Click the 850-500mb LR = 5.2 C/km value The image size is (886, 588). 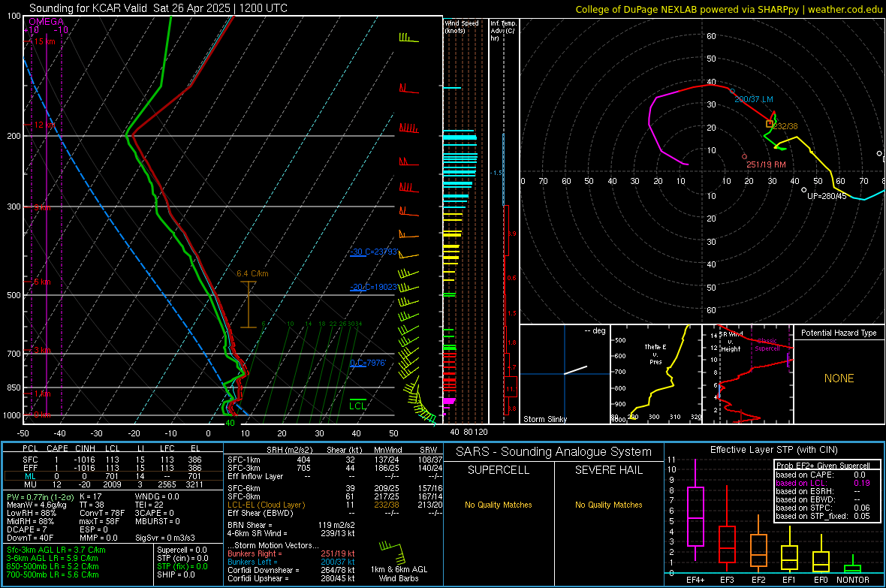pyautogui.click(x=53, y=566)
